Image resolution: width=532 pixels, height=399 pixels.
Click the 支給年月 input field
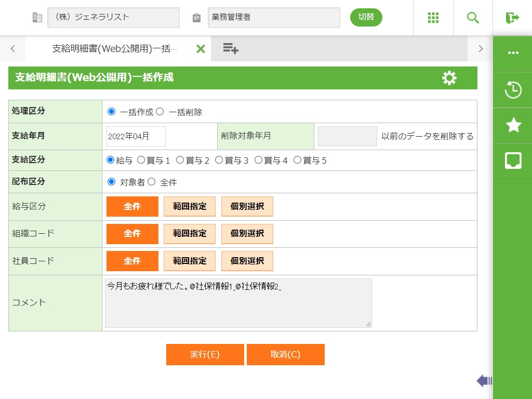136,136
